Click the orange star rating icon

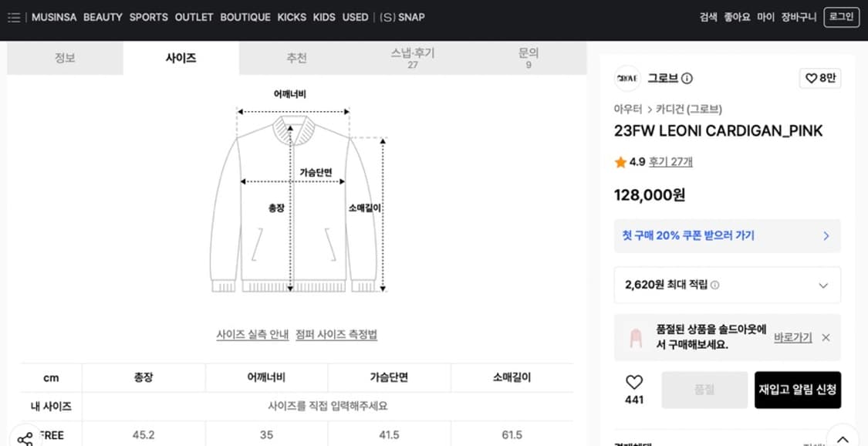point(620,162)
